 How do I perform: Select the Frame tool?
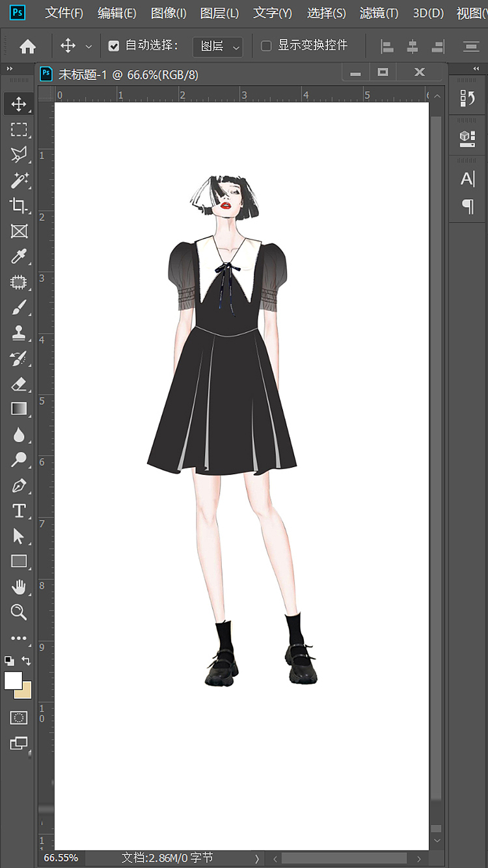coord(19,231)
